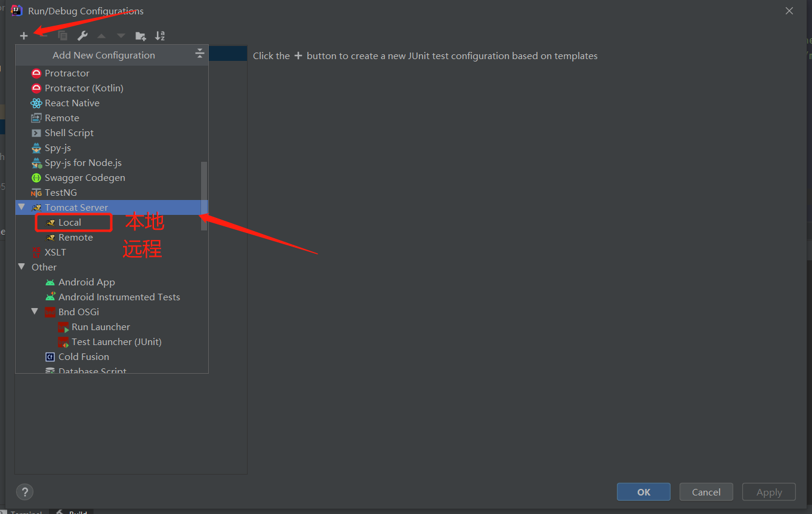
Task: Click the Apply button
Action: (769, 492)
